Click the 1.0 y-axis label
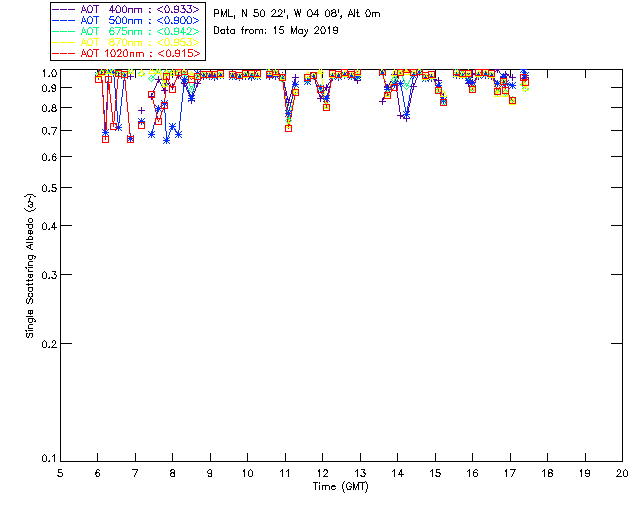 coord(49,73)
